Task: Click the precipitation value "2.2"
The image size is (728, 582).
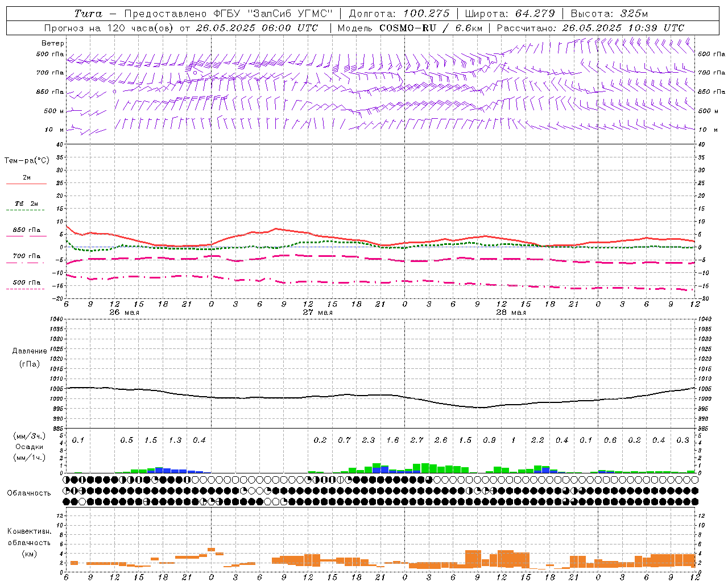Action: point(537,440)
